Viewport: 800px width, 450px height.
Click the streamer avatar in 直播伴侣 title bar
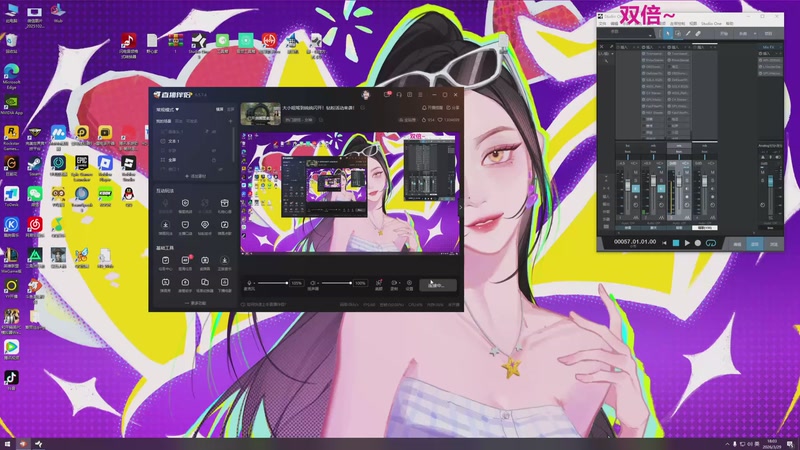[x=366, y=95]
